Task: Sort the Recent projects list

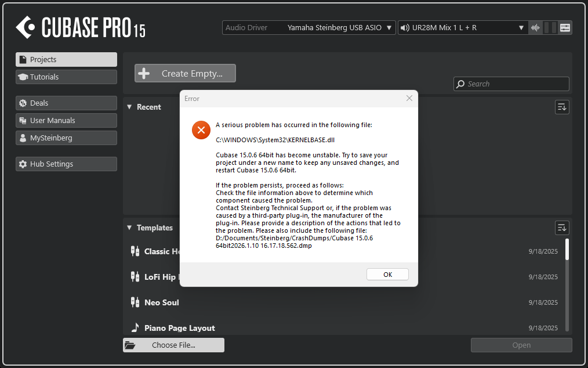Action: 561,107
